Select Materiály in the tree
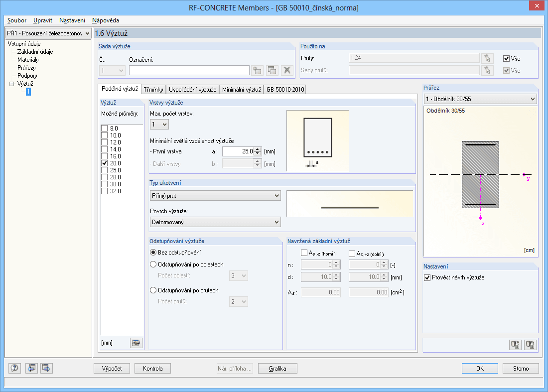Viewport: 548px width, 392px height. pos(28,60)
